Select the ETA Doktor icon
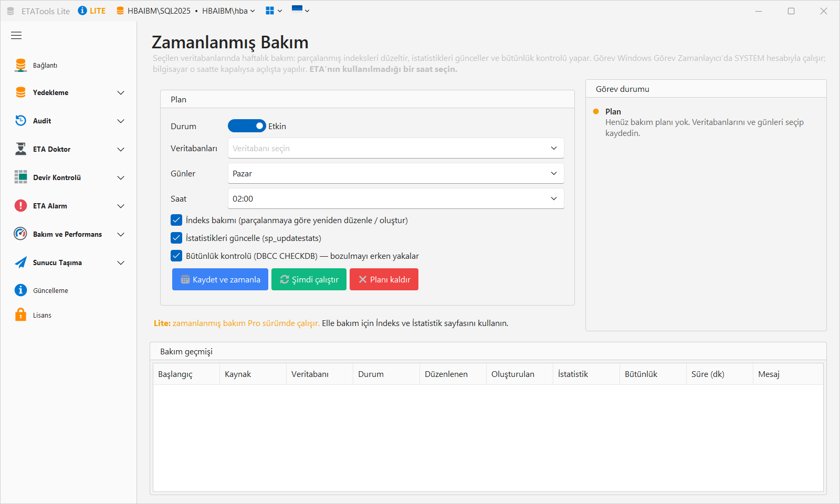 (20, 149)
